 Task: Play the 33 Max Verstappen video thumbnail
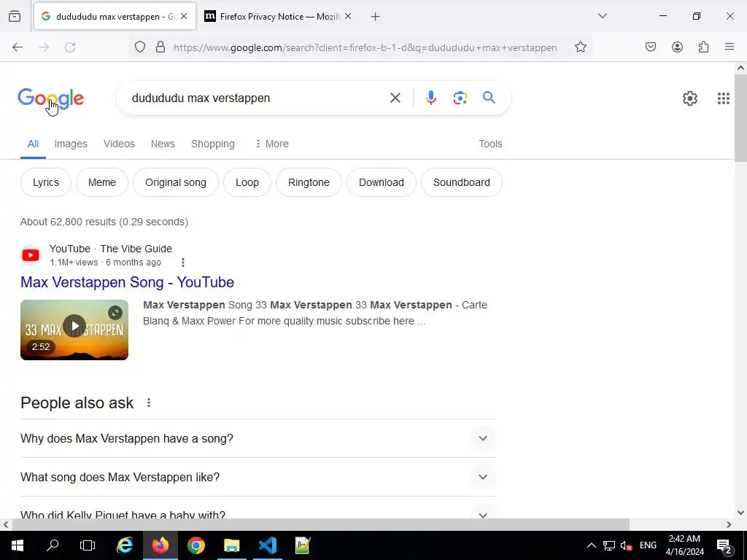(x=74, y=327)
